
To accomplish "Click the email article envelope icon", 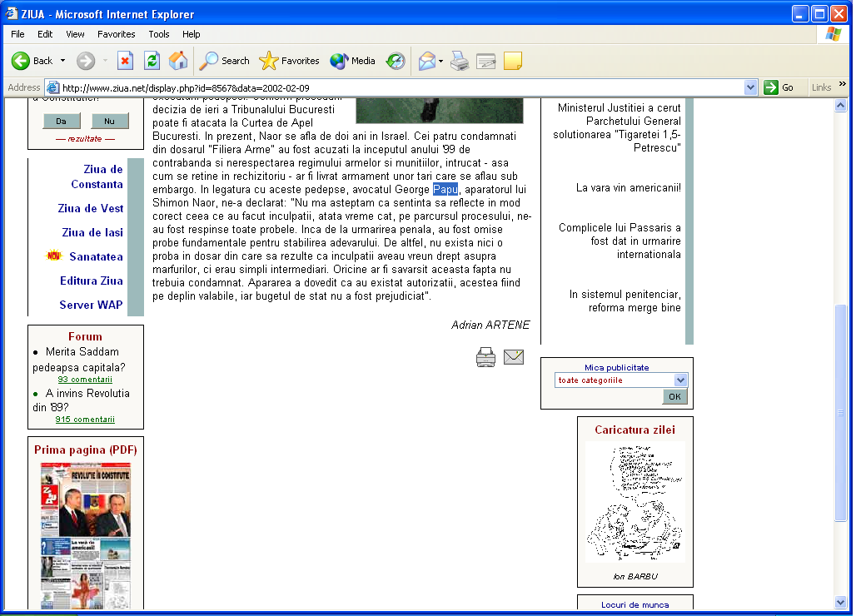I will 514,357.
